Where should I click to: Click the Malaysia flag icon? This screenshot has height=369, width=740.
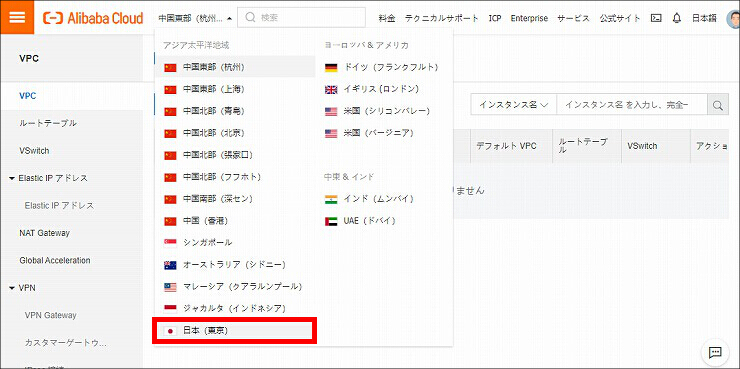click(170, 287)
